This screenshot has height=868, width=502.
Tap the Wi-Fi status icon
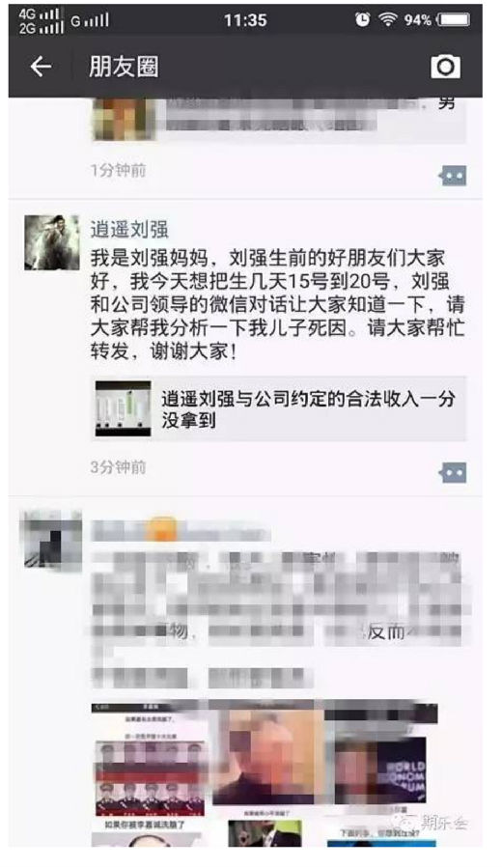(388, 20)
